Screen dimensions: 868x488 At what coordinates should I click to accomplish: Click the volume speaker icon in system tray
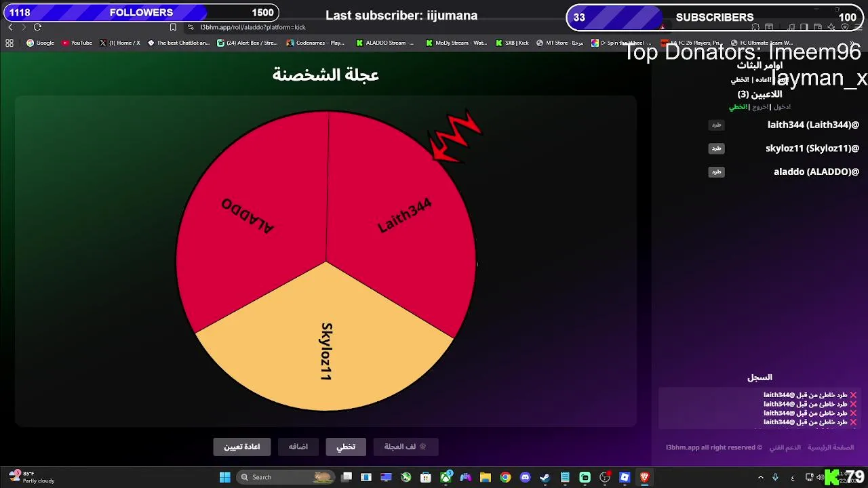[x=819, y=477]
